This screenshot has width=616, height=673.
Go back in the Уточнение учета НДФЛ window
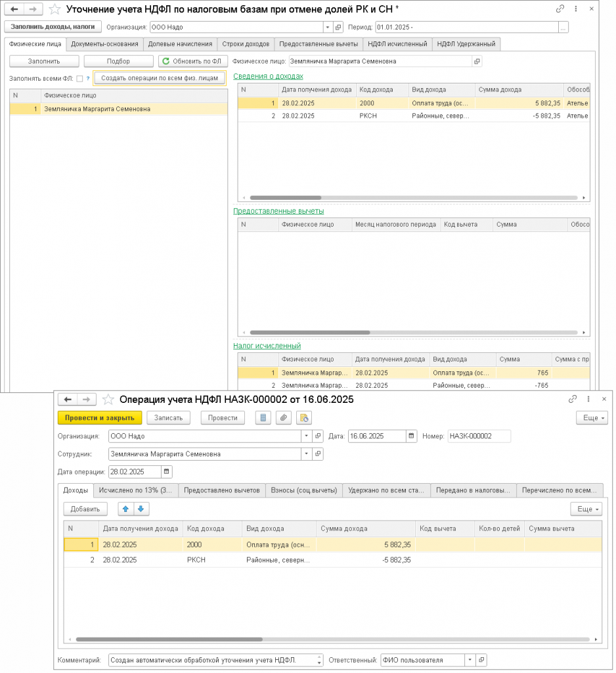point(14,9)
